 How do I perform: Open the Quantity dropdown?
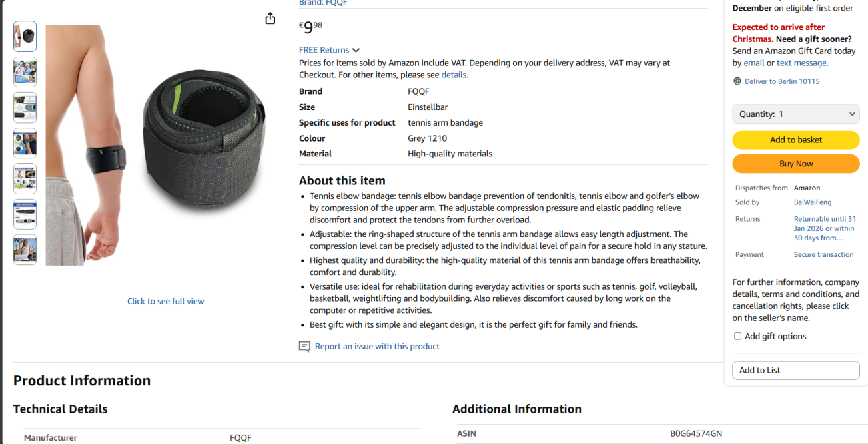click(x=795, y=114)
